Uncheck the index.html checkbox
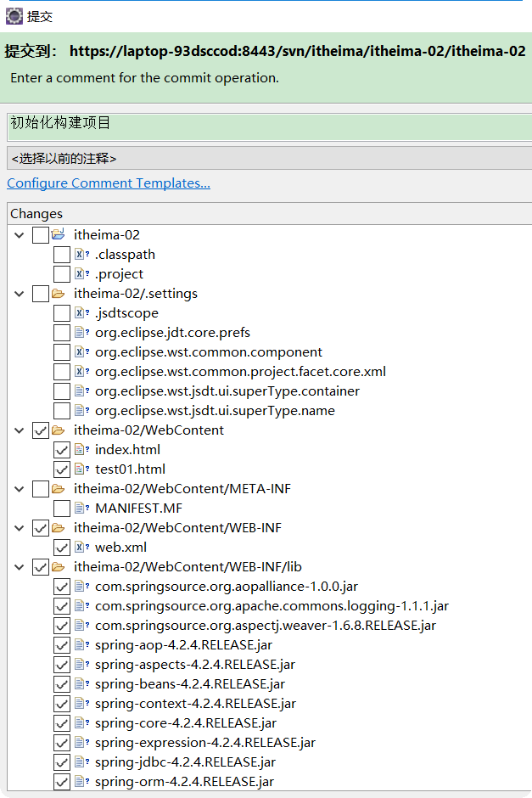This screenshot has height=798, width=532. pos(62,450)
